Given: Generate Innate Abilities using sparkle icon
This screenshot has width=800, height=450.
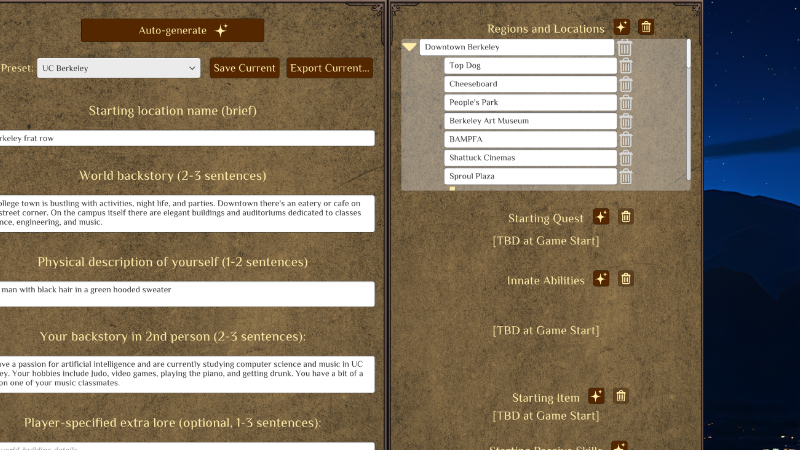Looking at the screenshot, I should point(601,279).
